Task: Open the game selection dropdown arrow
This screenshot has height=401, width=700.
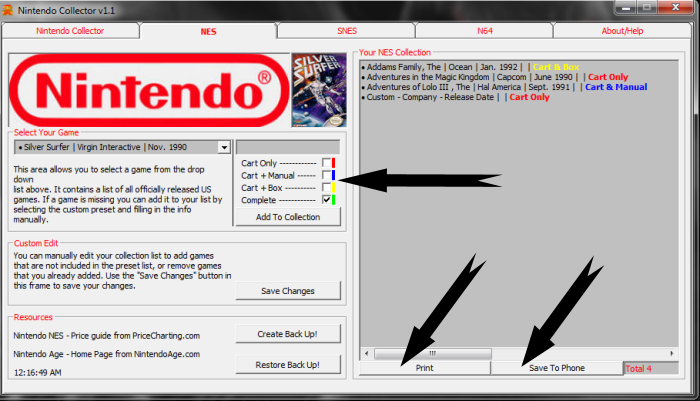Action: 224,147
